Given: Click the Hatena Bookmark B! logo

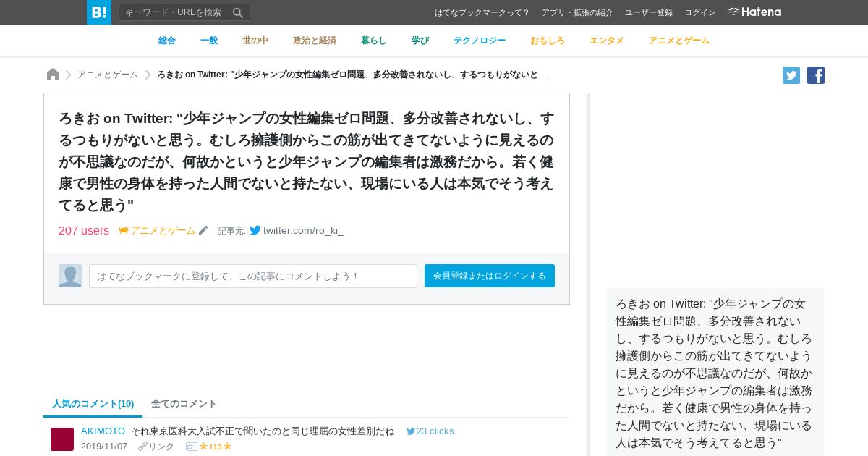Looking at the screenshot, I should pyautogui.click(x=99, y=12).
